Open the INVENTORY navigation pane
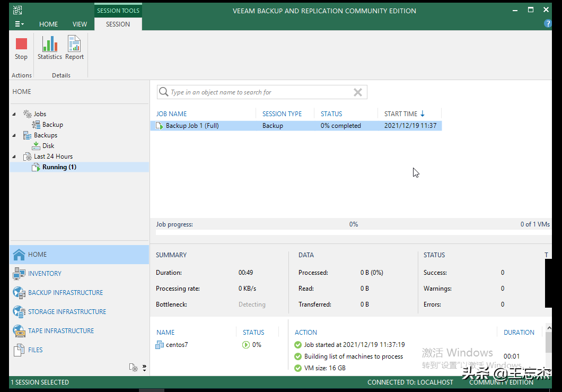Image resolution: width=562 pixels, height=392 pixels. [x=79, y=274]
